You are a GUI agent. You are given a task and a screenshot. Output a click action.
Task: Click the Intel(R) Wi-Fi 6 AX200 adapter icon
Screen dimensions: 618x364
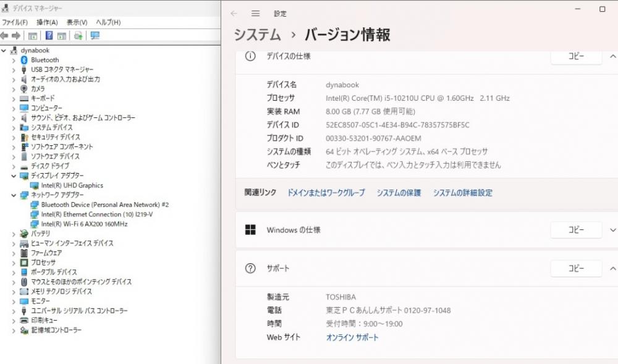(x=34, y=224)
